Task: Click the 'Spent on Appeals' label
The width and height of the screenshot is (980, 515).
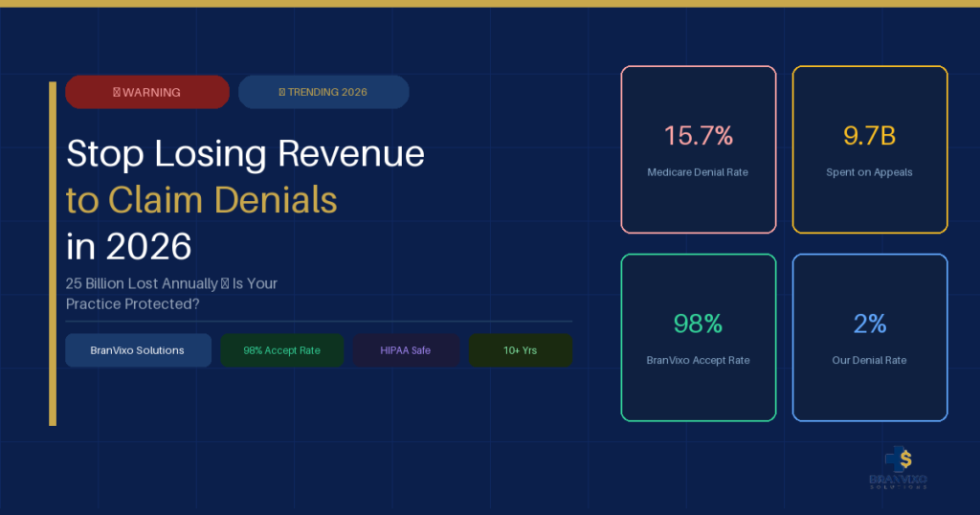Action: pyautogui.click(x=869, y=172)
